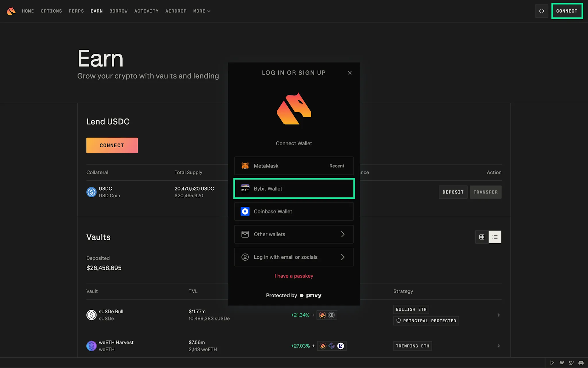Screen dimensions: 588x368
Task: Open the Airdrop nav item
Action: pos(176,11)
